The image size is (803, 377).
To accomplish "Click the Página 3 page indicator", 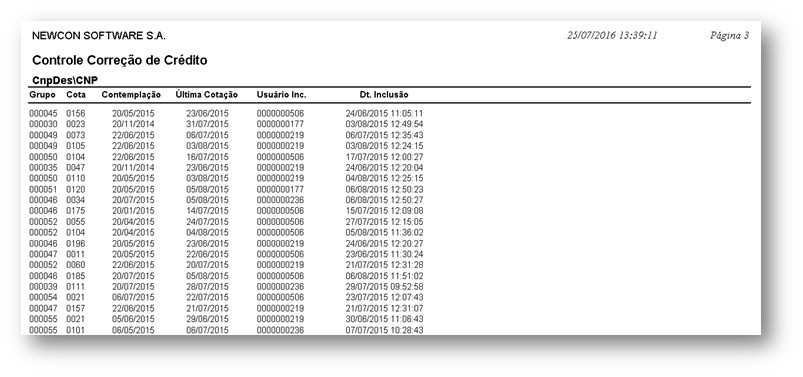I will click(x=729, y=35).
